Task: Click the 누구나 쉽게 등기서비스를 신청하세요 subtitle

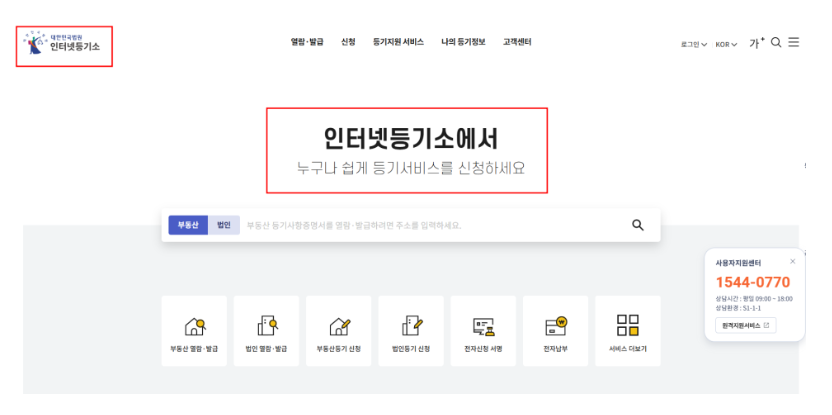Action: pos(411,168)
